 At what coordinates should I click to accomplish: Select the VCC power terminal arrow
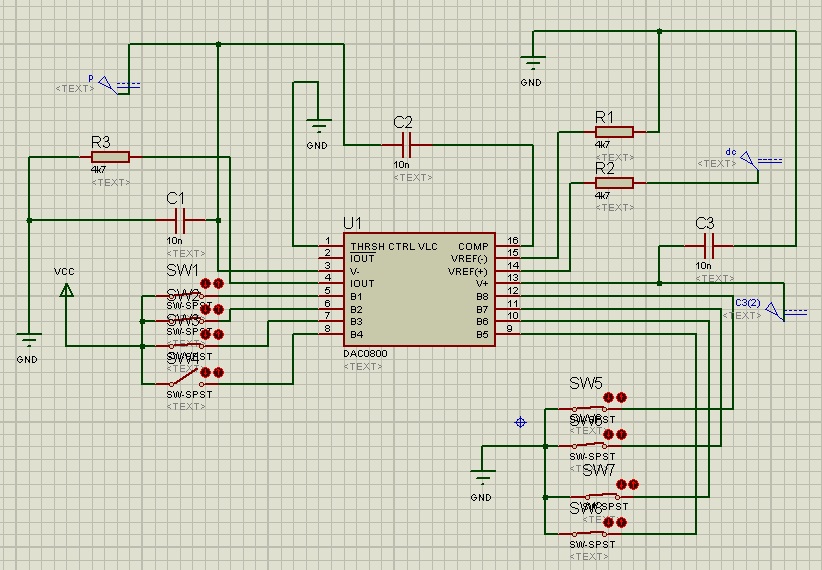click(x=66, y=291)
